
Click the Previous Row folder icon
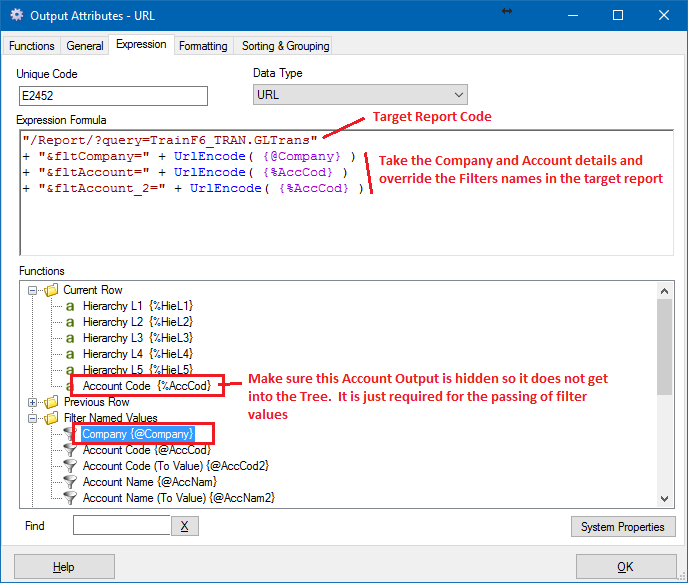51,402
